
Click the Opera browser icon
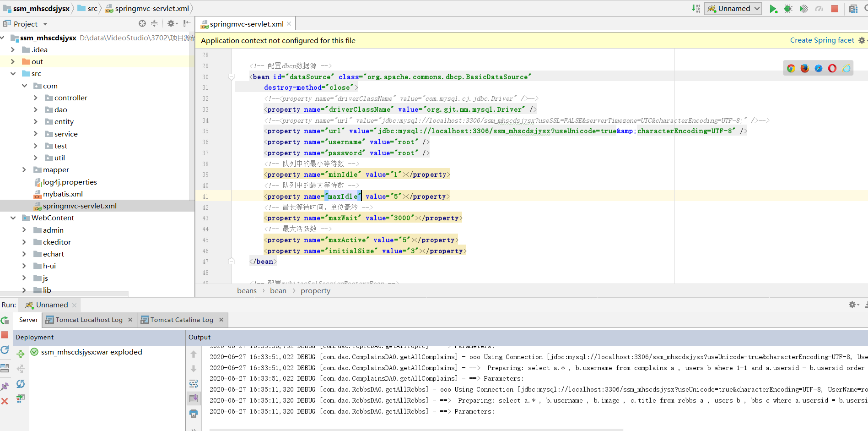[832, 68]
